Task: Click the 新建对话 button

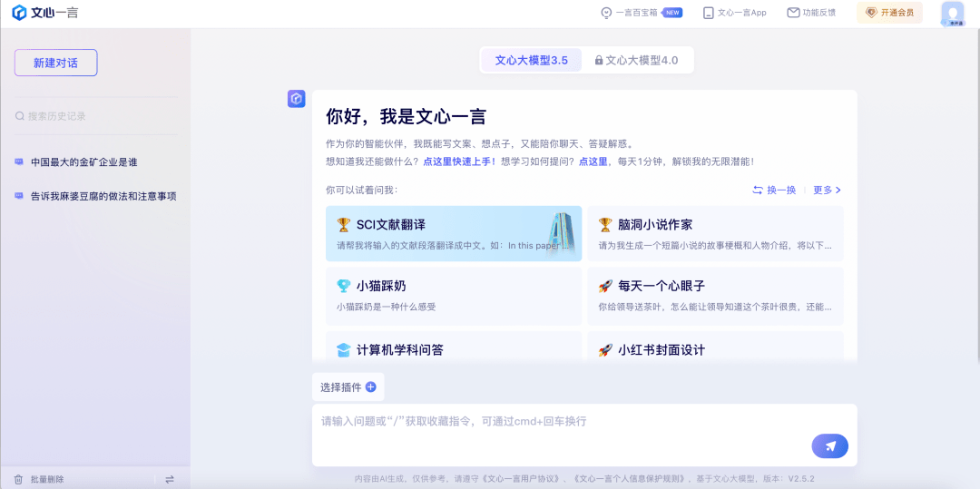Action: point(55,63)
